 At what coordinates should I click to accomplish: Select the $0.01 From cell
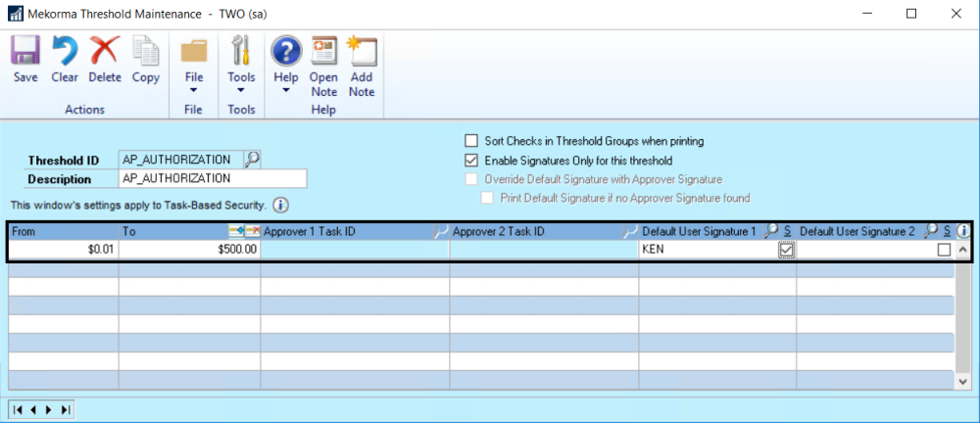65,250
